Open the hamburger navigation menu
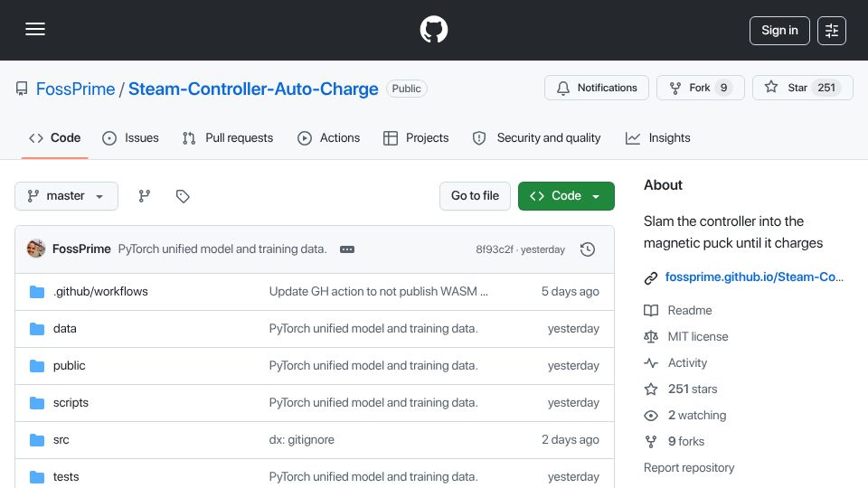 pyautogui.click(x=35, y=29)
